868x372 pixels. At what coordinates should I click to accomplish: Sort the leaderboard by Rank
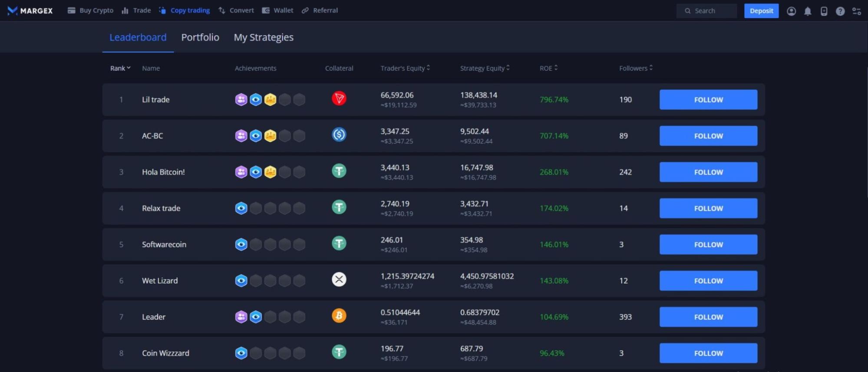point(120,68)
